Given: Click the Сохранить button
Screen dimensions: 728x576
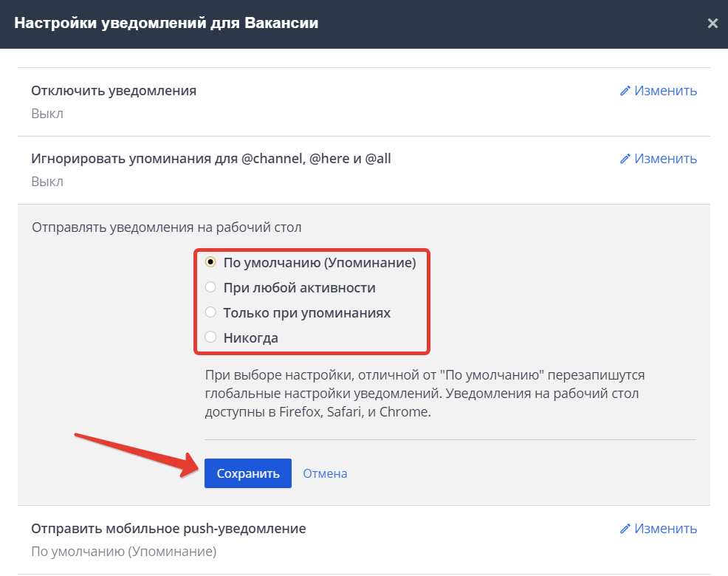Looking at the screenshot, I should coord(247,473).
